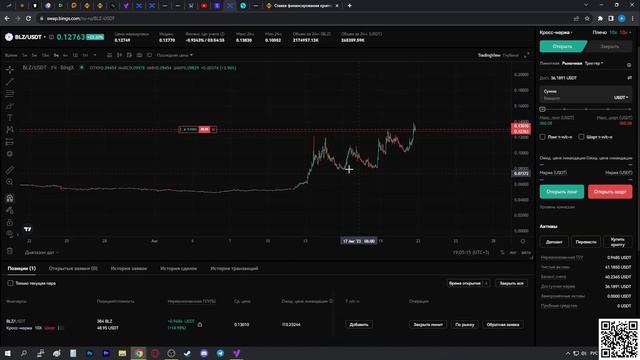Toggle the percent scale option

pos(502,253)
